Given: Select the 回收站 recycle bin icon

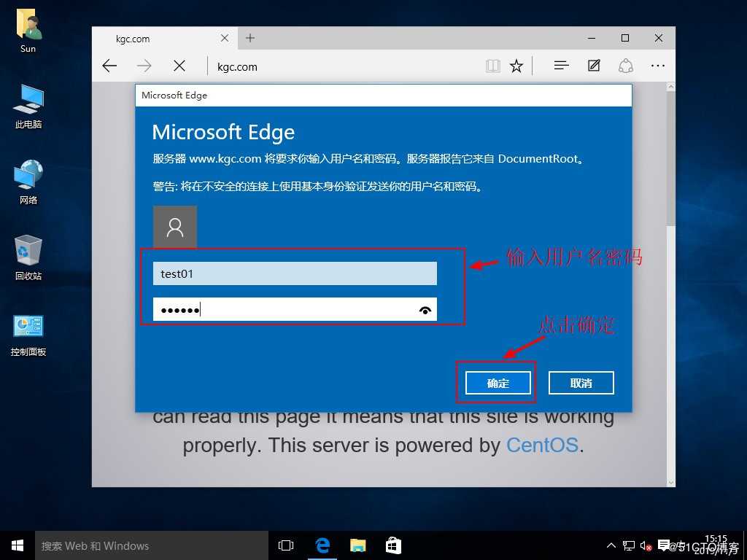Looking at the screenshot, I should 28,257.
